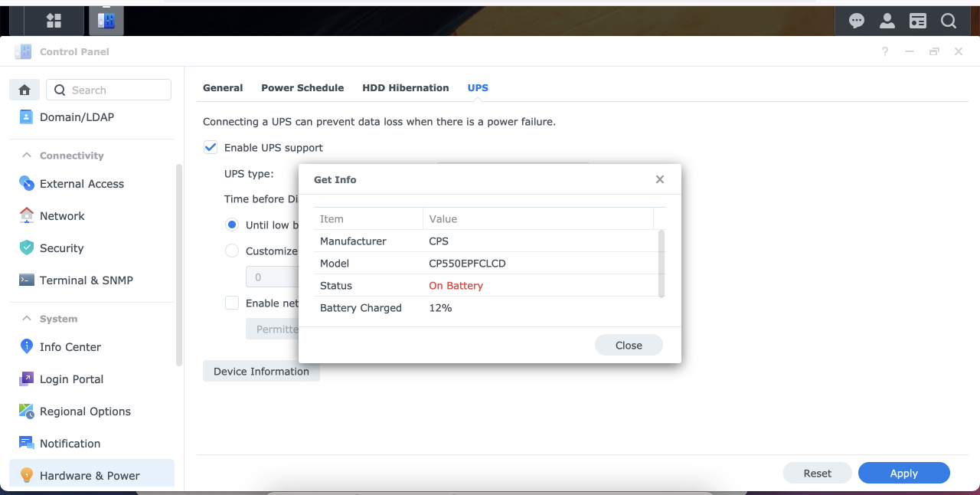Open External Access settings

click(x=81, y=184)
